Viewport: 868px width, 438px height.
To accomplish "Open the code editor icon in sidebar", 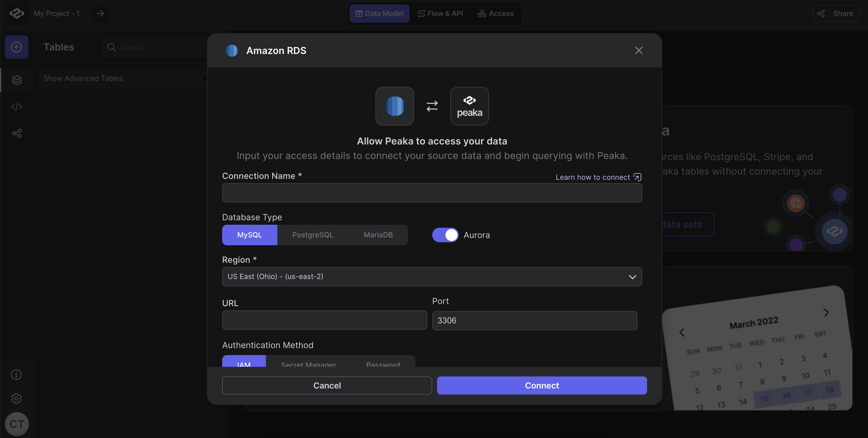I will (17, 107).
